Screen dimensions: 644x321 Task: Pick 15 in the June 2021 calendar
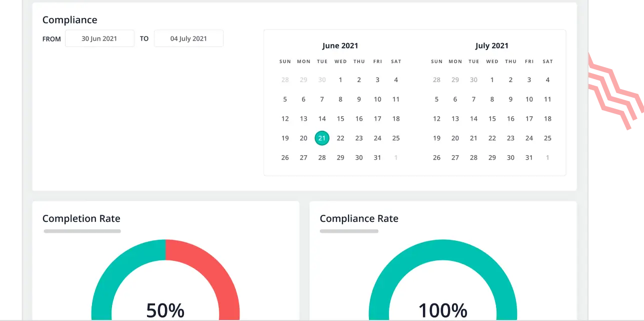pyautogui.click(x=340, y=119)
